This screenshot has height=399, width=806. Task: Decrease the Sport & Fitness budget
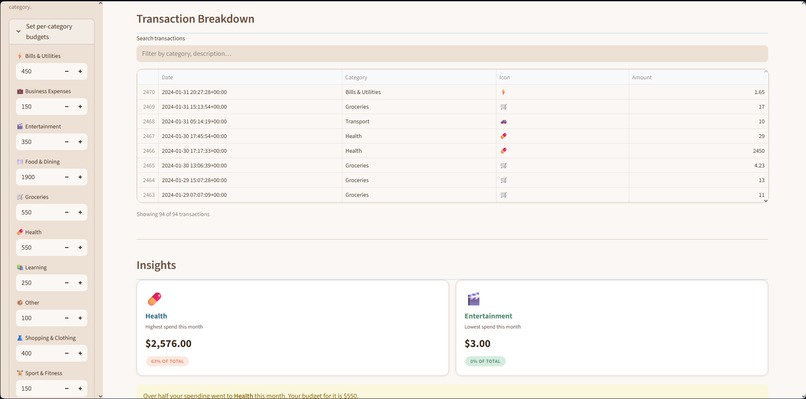pos(67,388)
